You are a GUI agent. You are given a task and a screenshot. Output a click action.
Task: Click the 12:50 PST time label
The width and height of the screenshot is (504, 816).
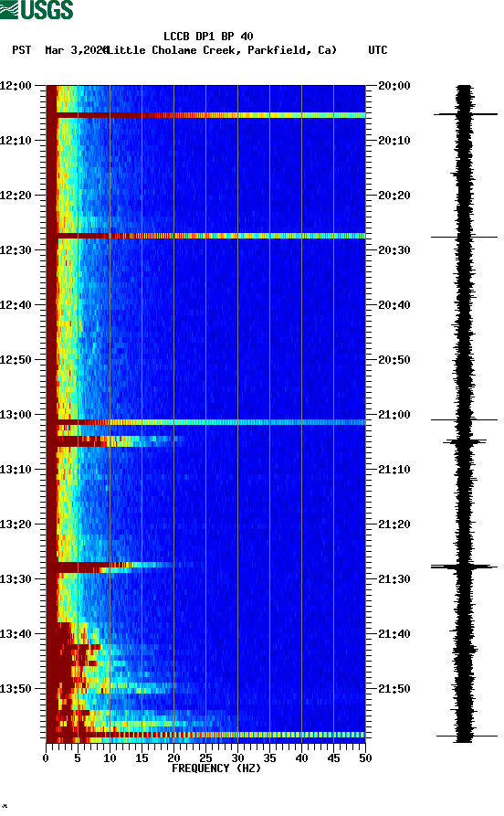tap(16, 360)
